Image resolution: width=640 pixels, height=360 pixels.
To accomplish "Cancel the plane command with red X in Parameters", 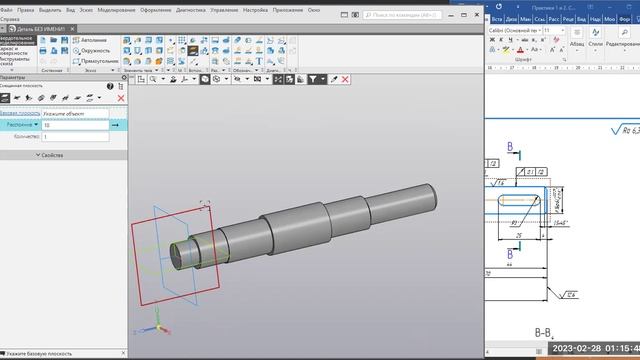I will (121, 98).
